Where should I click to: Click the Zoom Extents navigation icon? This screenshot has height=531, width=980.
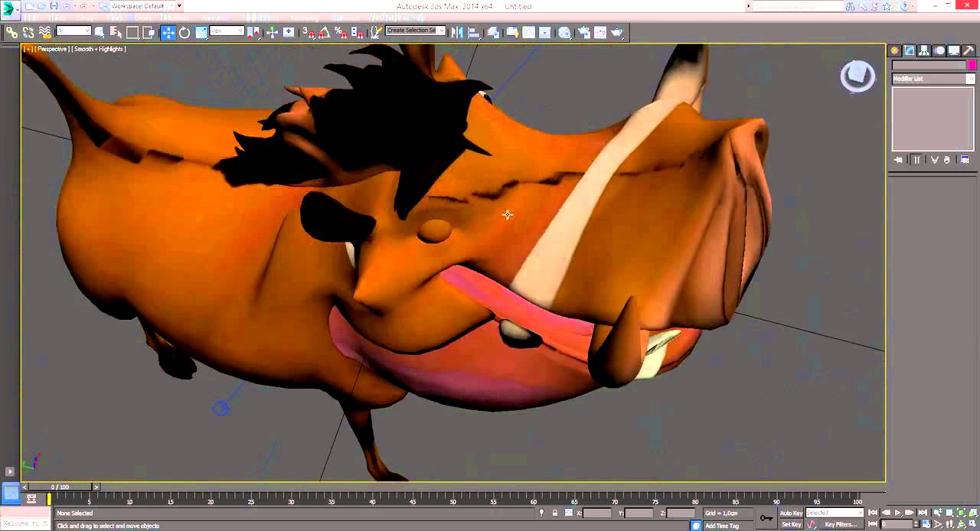click(961, 513)
